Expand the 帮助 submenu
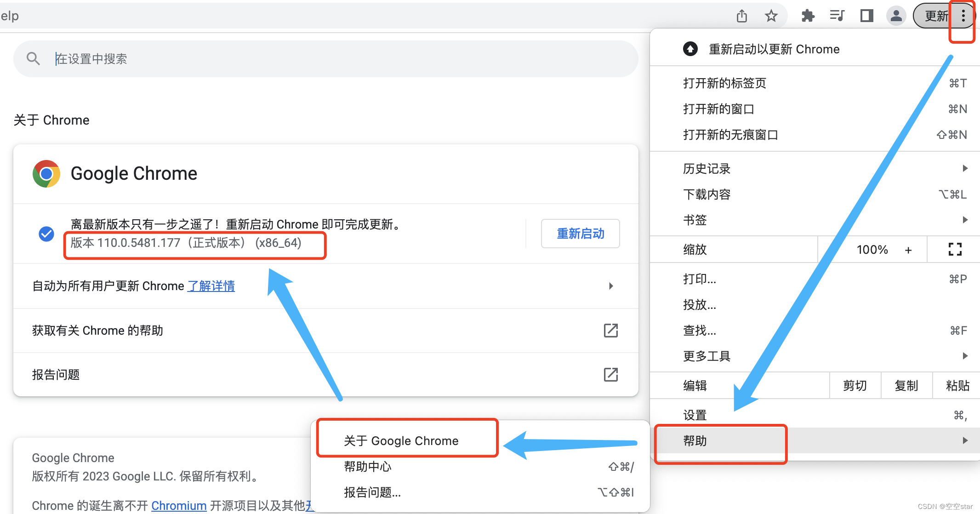The image size is (980, 514). click(x=815, y=441)
